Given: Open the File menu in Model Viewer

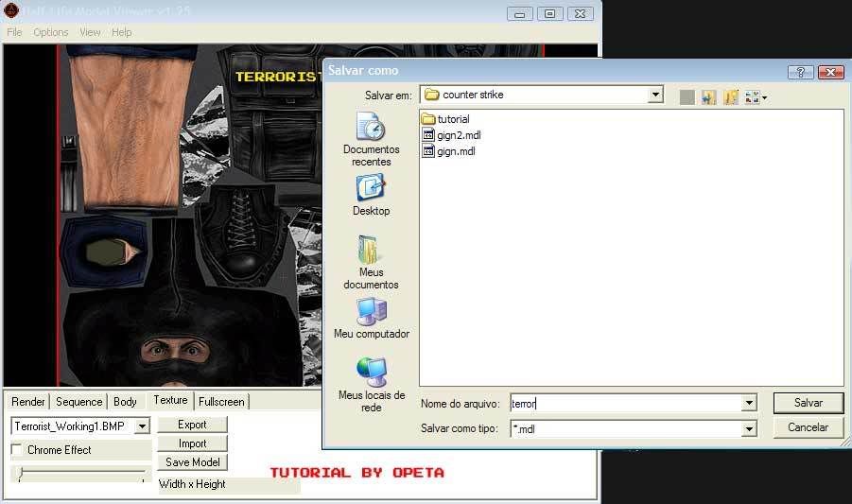Looking at the screenshot, I should 15,32.
